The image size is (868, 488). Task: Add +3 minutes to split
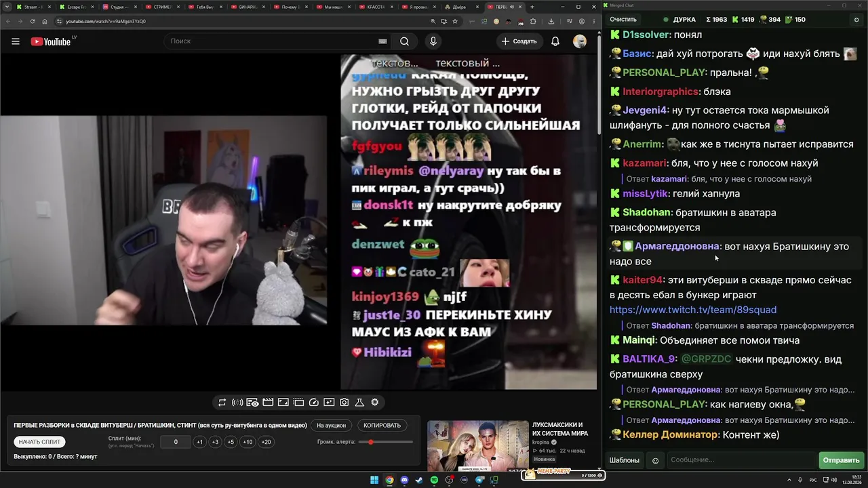click(x=215, y=442)
